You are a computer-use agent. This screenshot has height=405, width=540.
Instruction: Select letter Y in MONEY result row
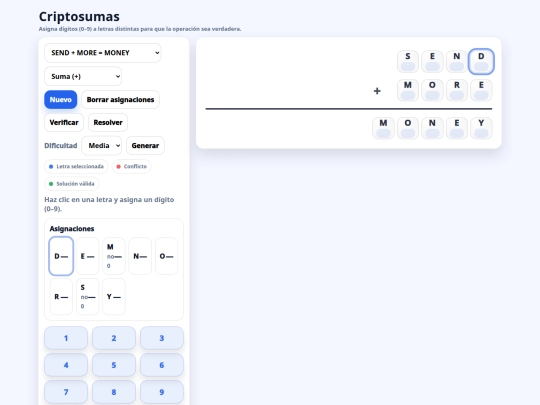point(481,128)
